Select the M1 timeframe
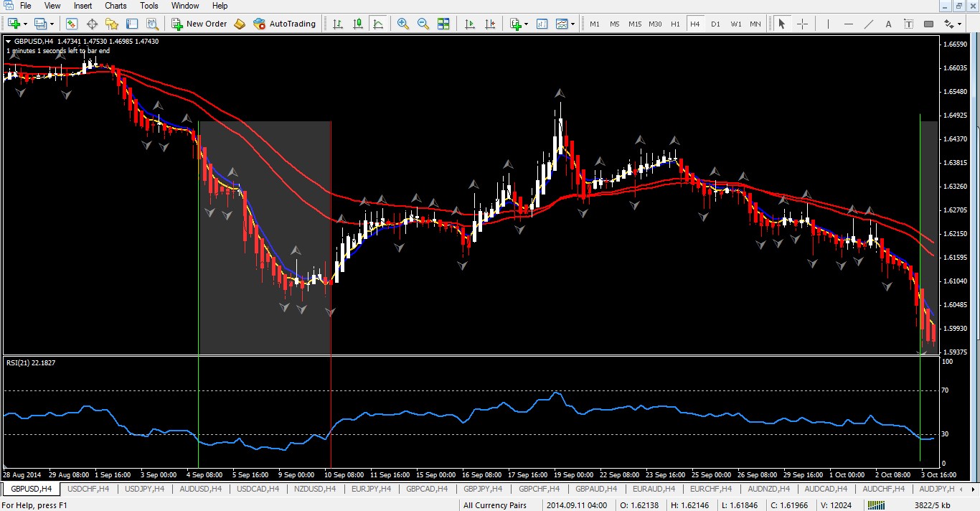 coord(595,24)
